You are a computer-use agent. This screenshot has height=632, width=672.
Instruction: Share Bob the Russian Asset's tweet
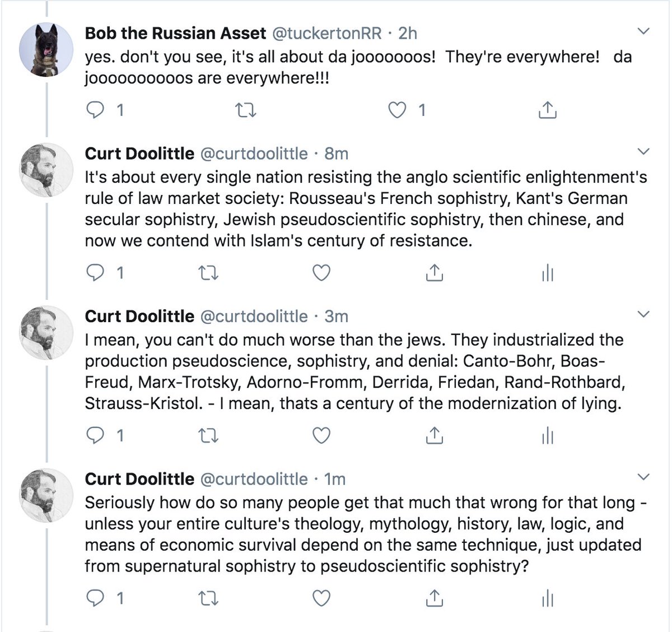pos(547,110)
